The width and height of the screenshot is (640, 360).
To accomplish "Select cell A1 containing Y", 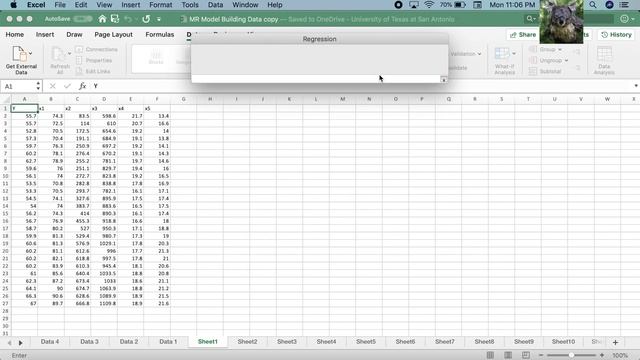I will point(24,108).
